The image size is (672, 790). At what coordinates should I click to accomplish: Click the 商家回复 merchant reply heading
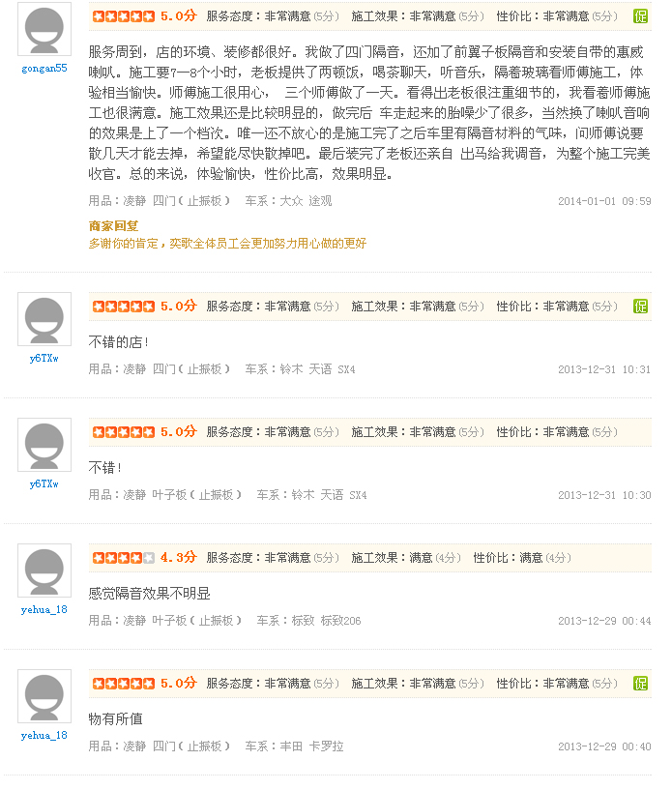pyautogui.click(x=114, y=226)
